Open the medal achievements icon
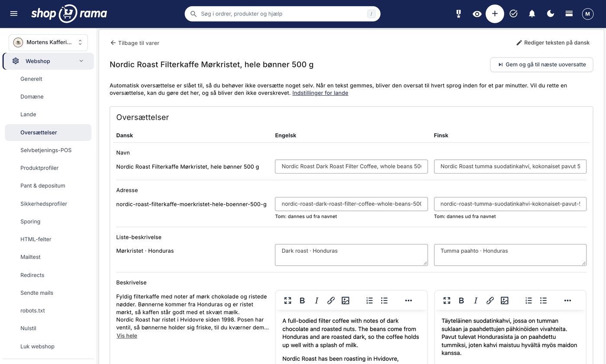606x364 pixels. coord(458,14)
